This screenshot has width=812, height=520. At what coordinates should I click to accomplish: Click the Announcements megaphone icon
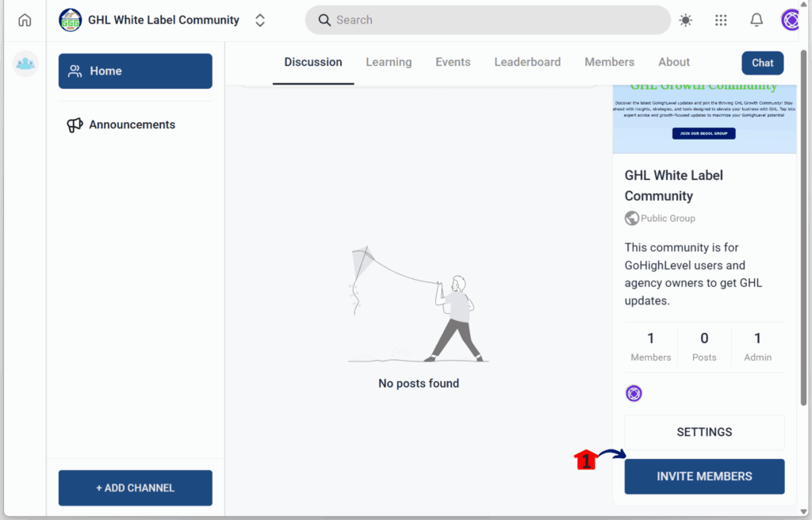pyautogui.click(x=75, y=124)
